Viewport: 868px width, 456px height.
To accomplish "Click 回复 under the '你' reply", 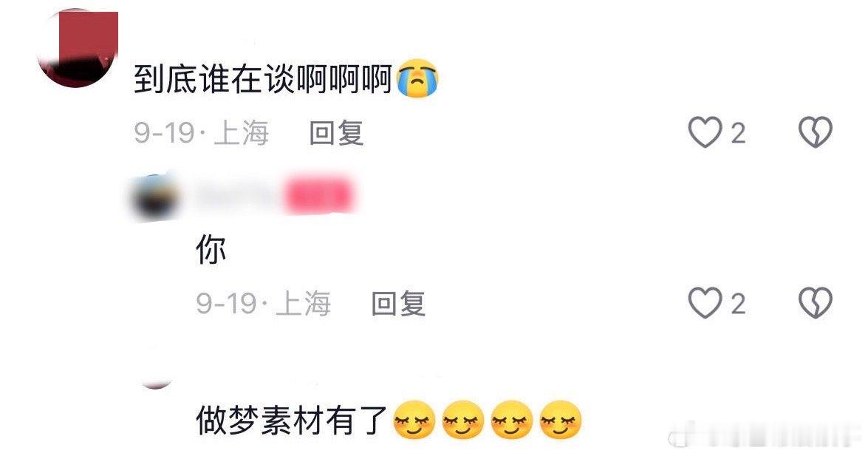I will click(x=398, y=304).
